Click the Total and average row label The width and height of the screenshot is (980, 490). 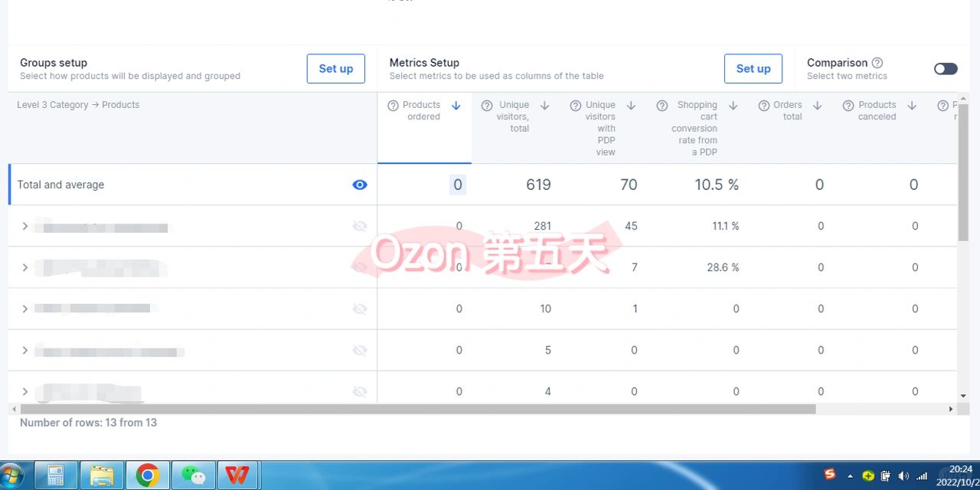pos(60,185)
